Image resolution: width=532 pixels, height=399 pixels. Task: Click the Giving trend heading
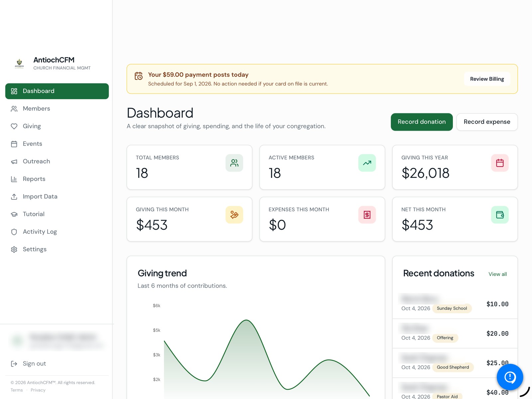point(162,273)
